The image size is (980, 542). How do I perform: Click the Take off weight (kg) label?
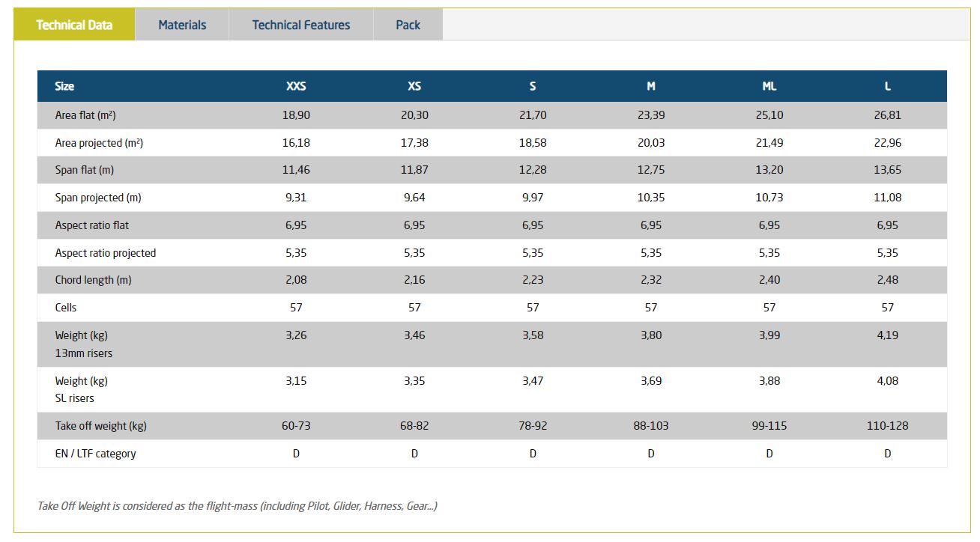pos(101,426)
